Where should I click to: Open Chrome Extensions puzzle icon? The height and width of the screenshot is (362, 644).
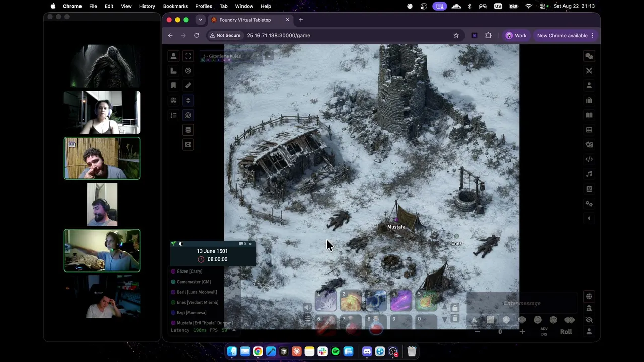point(488,35)
